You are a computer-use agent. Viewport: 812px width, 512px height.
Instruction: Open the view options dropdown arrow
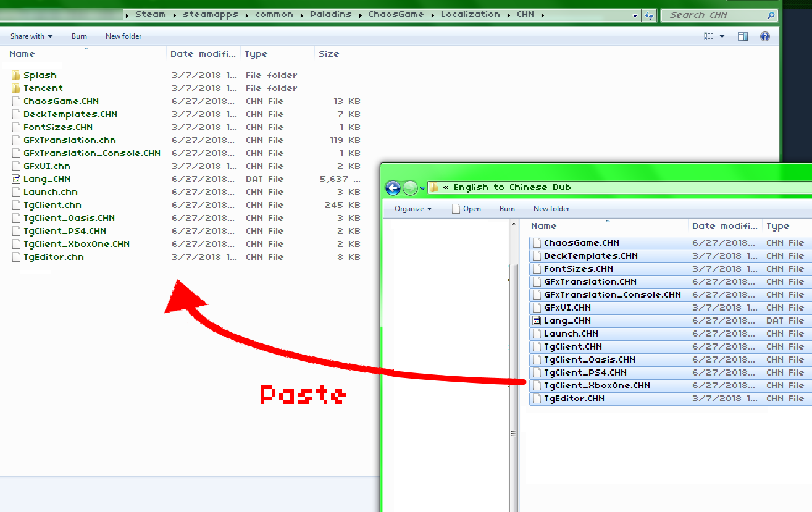[x=722, y=36]
